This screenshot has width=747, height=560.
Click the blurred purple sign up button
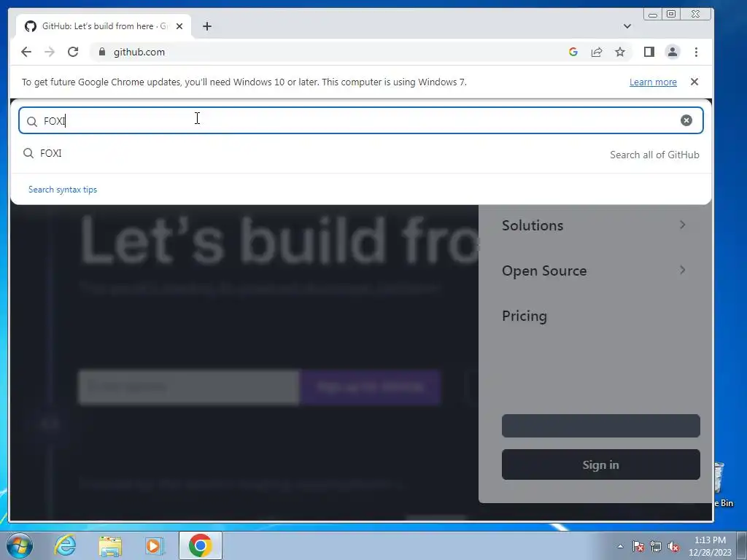coord(370,387)
